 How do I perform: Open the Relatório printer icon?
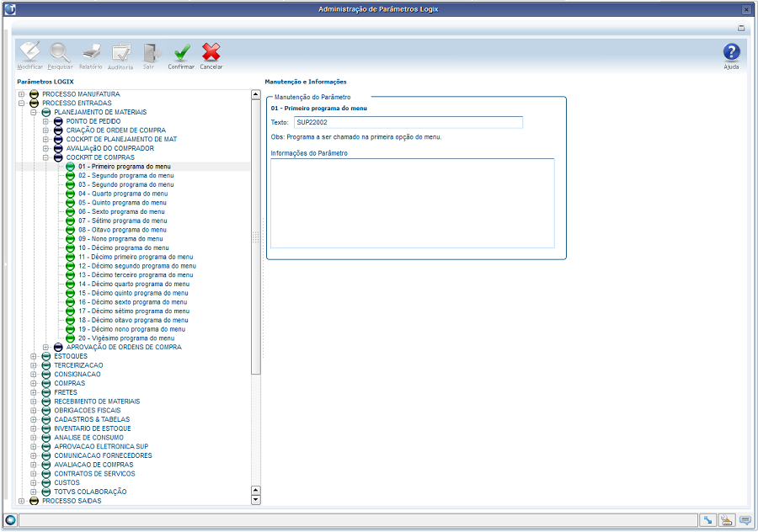tap(91, 51)
